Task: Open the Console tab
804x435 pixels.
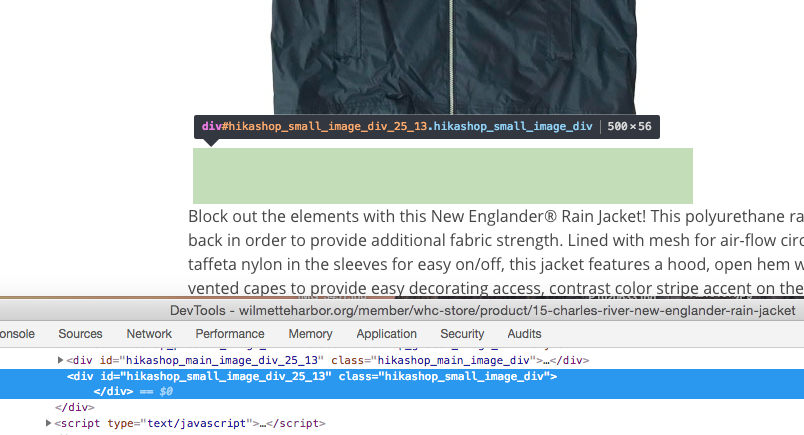Action: [x=17, y=334]
